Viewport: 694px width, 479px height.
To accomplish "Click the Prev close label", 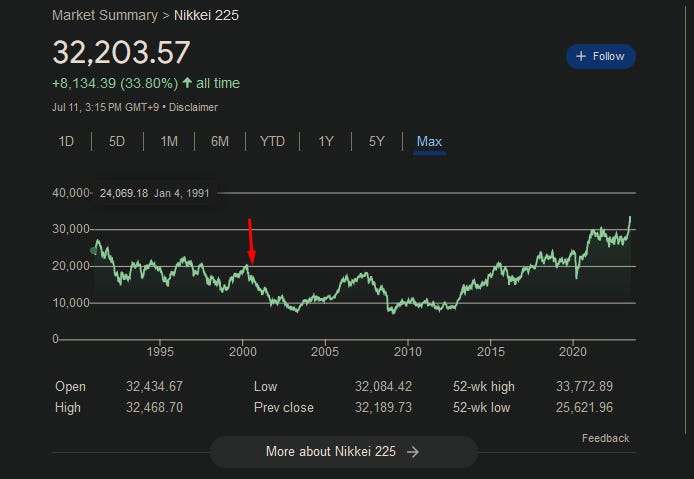I will pos(284,407).
